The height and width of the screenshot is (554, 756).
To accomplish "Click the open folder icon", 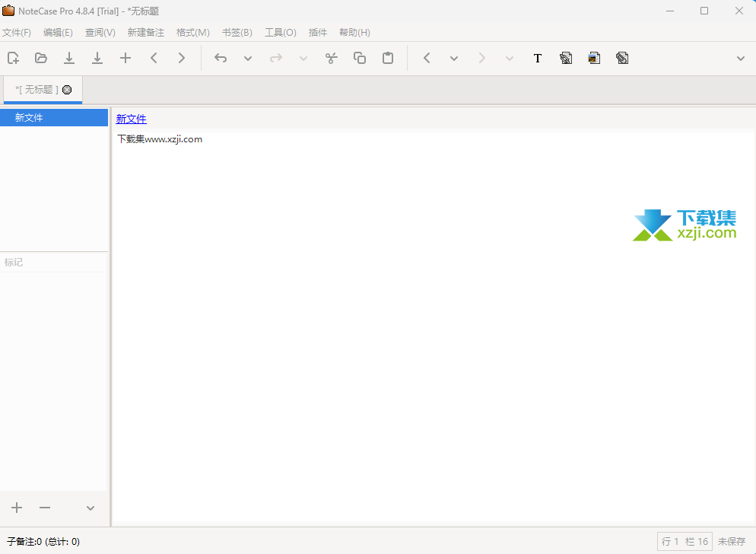I will click(41, 58).
